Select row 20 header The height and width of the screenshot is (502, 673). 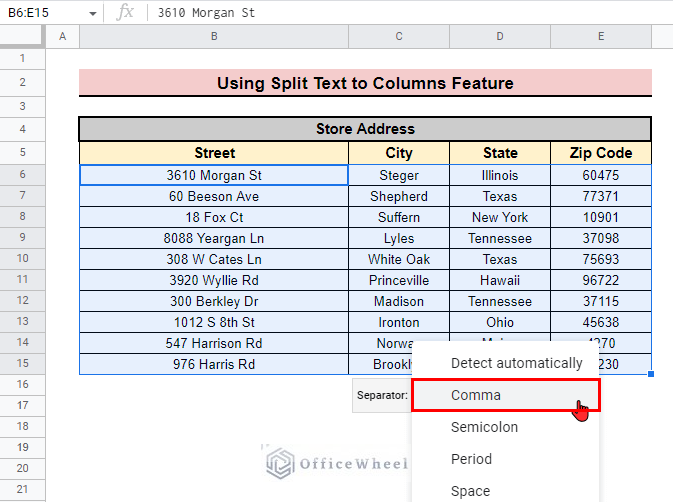22,469
